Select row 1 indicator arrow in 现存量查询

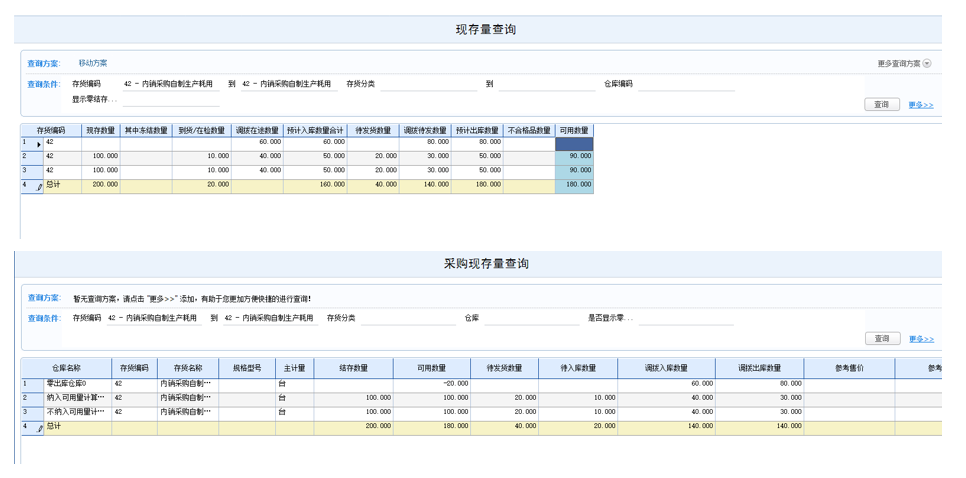point(39,145)
